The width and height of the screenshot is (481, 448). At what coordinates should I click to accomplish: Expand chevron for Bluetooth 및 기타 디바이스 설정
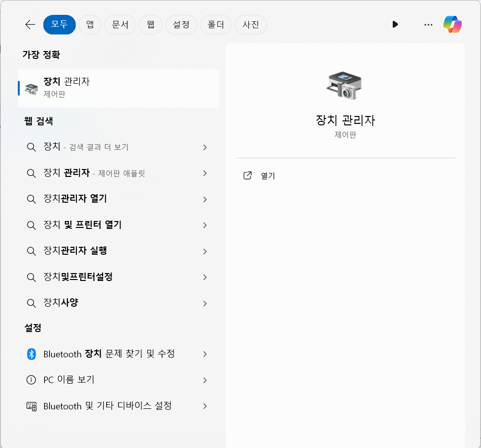click(205, 406)
